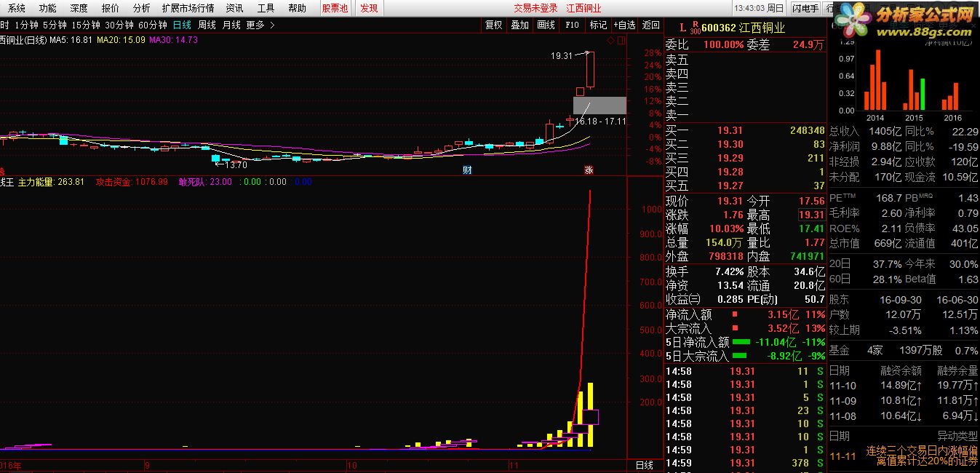
Task: Open the 深度 menu
Action: (79, 8)
